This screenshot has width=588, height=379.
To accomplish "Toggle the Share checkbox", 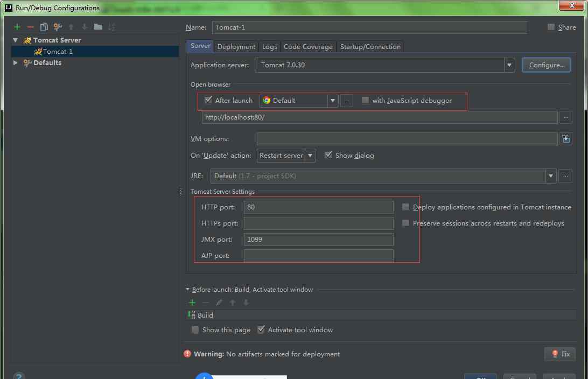I will [x=551, y=27].
